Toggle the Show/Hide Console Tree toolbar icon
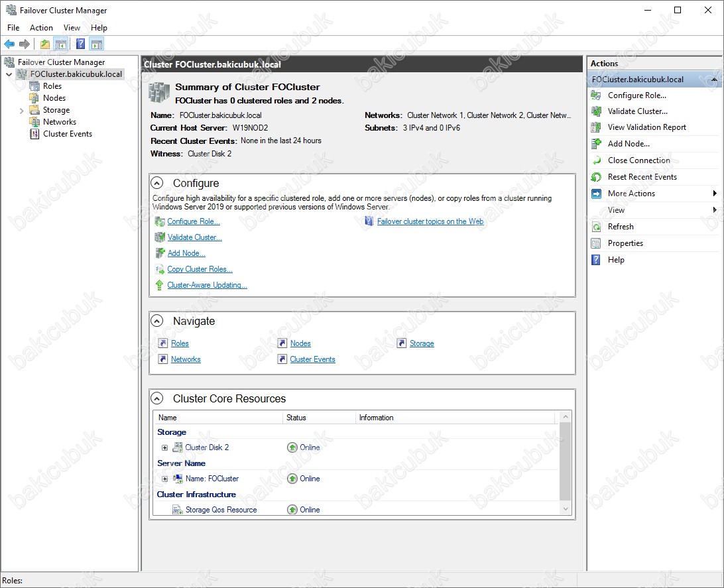The width and height of the screenshot is (724, 588). pos(60,44)
